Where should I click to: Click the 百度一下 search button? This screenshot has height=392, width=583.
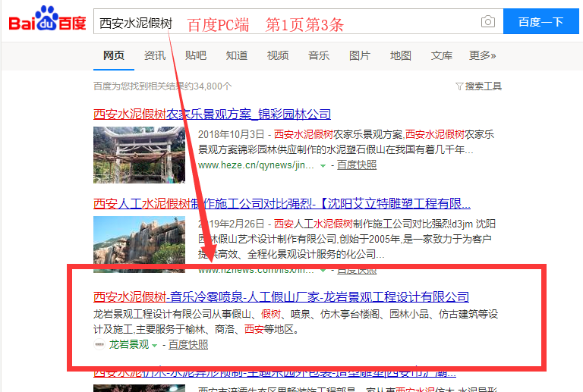541,21
